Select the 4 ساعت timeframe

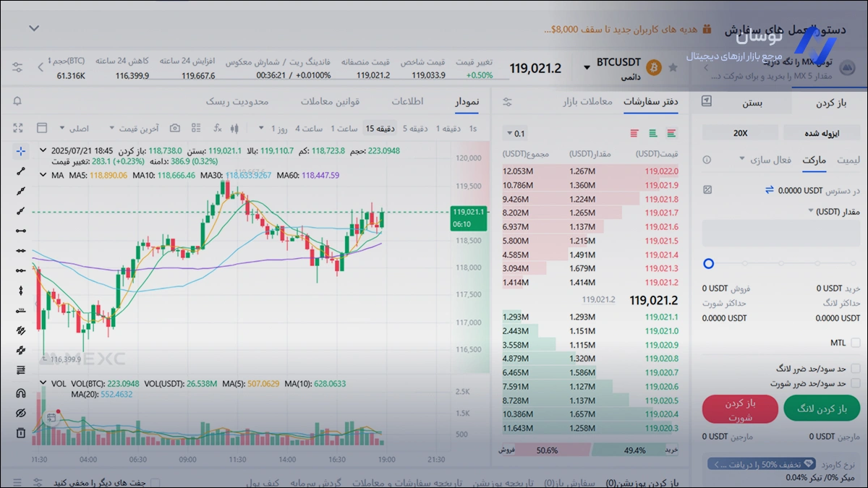pos(309,129)
